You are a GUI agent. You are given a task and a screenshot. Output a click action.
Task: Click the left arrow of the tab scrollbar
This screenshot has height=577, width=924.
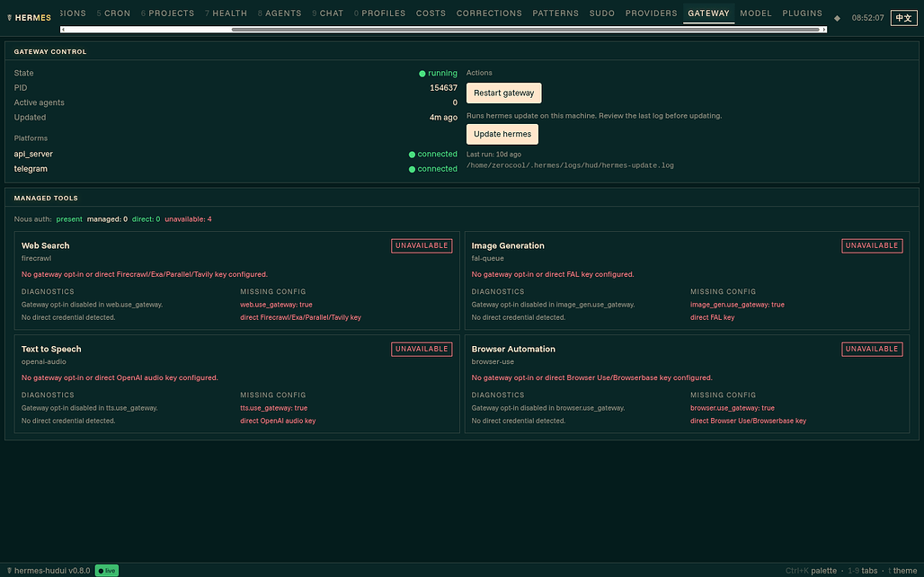click(x=63, y=30)
